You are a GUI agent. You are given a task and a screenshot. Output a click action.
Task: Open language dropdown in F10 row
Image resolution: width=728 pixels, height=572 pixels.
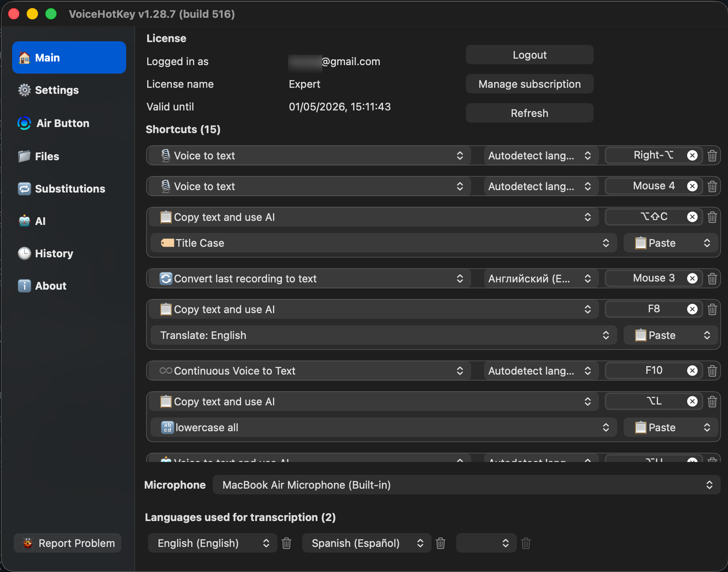pyautogui.click(x=541, y=371)
